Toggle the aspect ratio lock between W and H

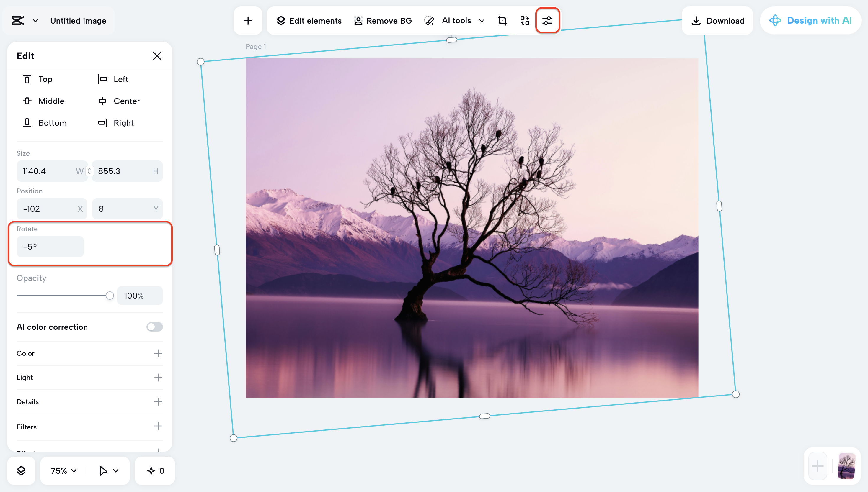(x=90, y=171)
